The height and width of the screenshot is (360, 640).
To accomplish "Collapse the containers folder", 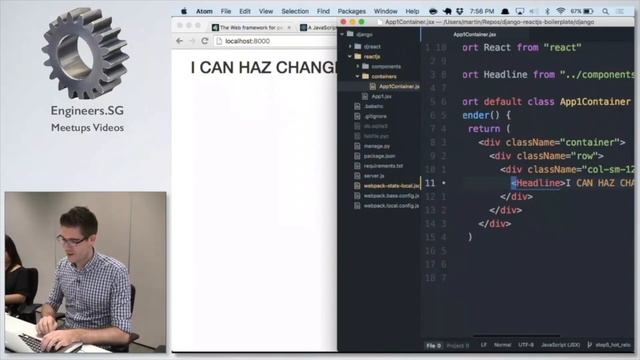I will [358, 76].
